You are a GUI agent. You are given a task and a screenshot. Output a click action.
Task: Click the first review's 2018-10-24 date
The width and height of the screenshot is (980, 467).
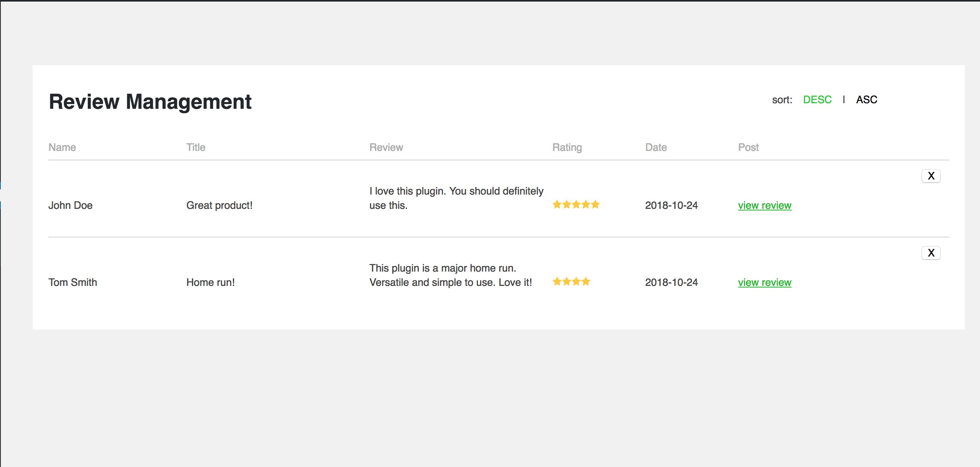pos(671,205)
